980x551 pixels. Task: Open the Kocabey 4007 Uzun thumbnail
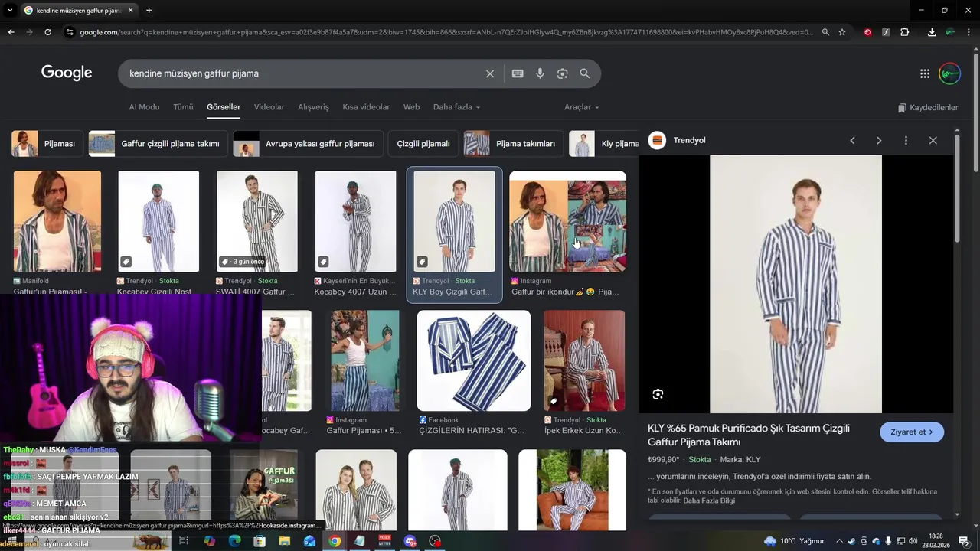(x=356, y=222)
